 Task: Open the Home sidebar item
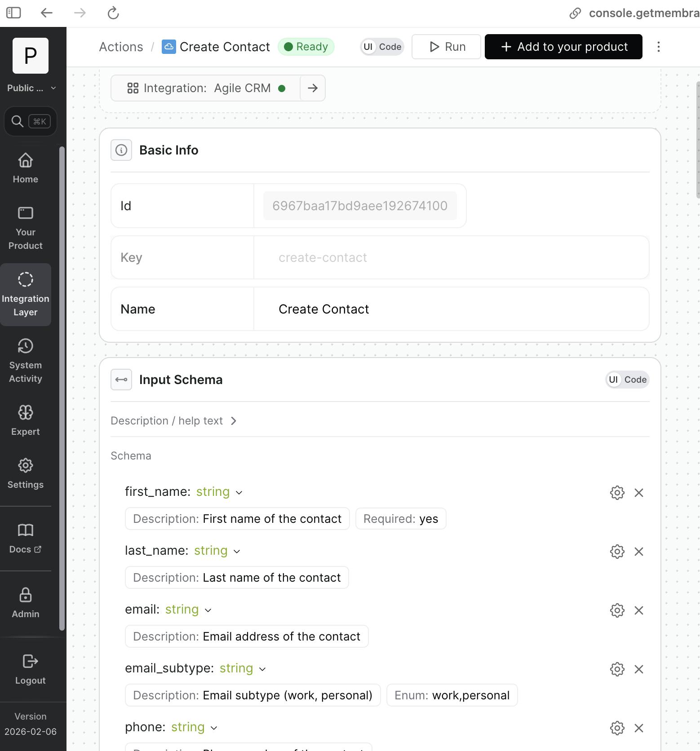tap(26, 168)
